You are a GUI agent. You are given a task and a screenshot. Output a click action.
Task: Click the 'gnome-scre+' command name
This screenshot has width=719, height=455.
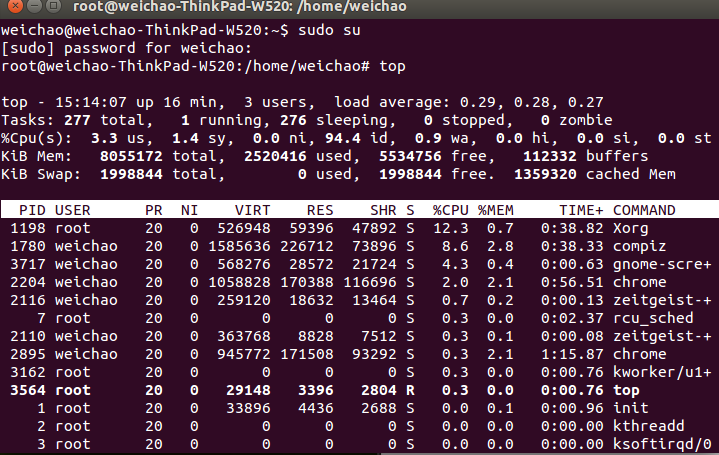tap(662, 265)
